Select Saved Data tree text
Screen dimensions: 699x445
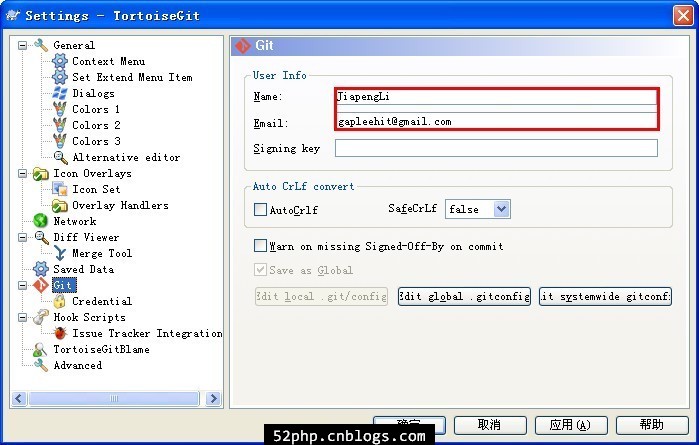point(83,269)
